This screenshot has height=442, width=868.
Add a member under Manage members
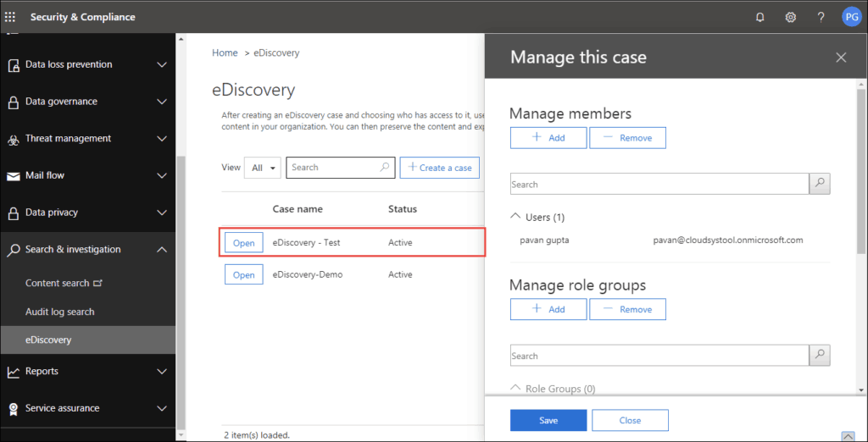548,138
